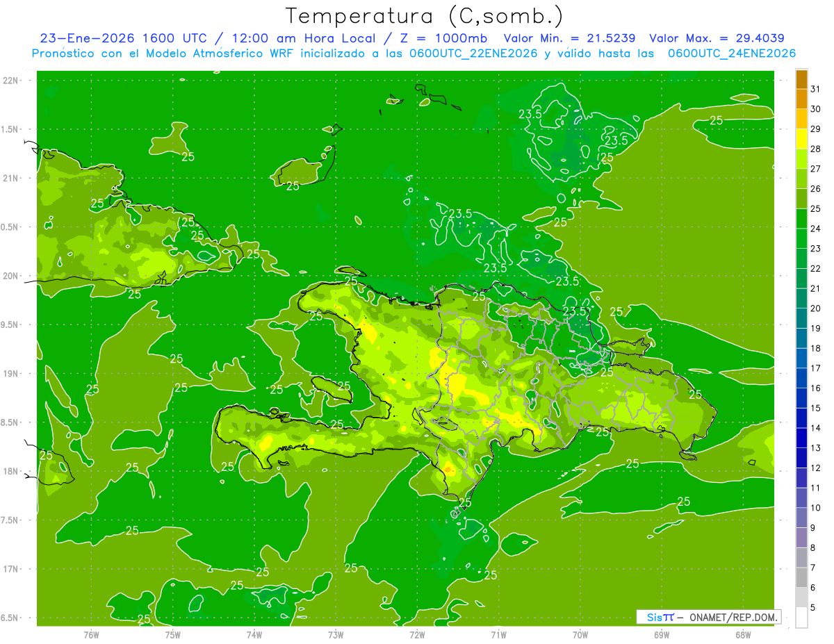Click the '20N' latitude label
The width and height of the screenshot is (834, 644).
point(10,276)
